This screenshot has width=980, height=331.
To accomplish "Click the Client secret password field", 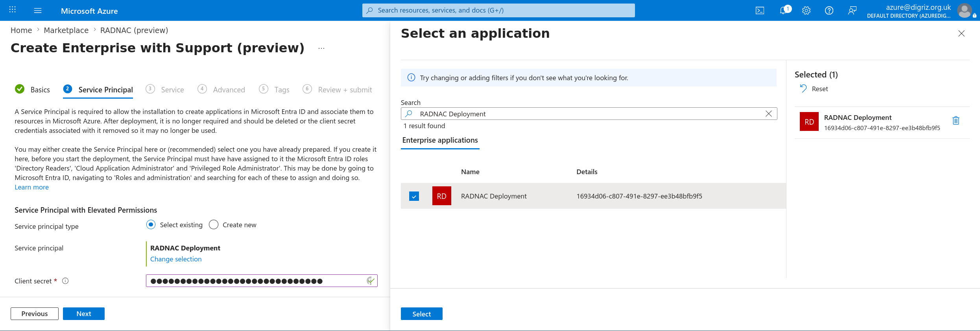I will pos(262,281).
